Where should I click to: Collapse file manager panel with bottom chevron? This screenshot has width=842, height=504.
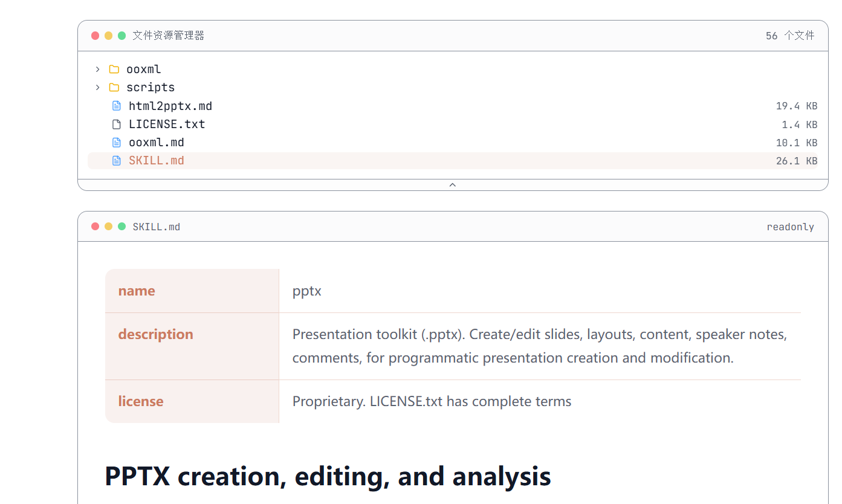(452, 185)
